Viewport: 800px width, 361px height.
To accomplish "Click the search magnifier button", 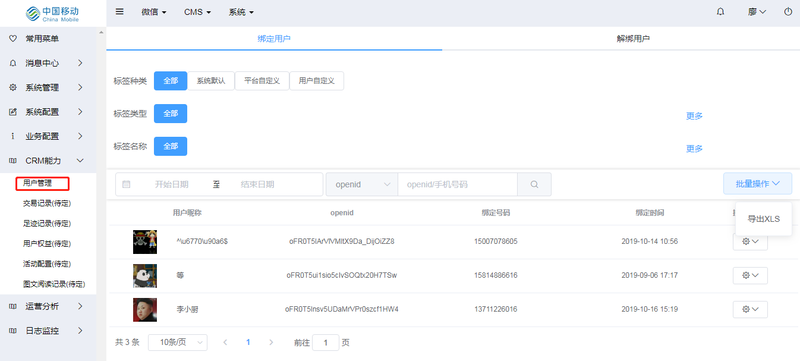I will [534, 185].
